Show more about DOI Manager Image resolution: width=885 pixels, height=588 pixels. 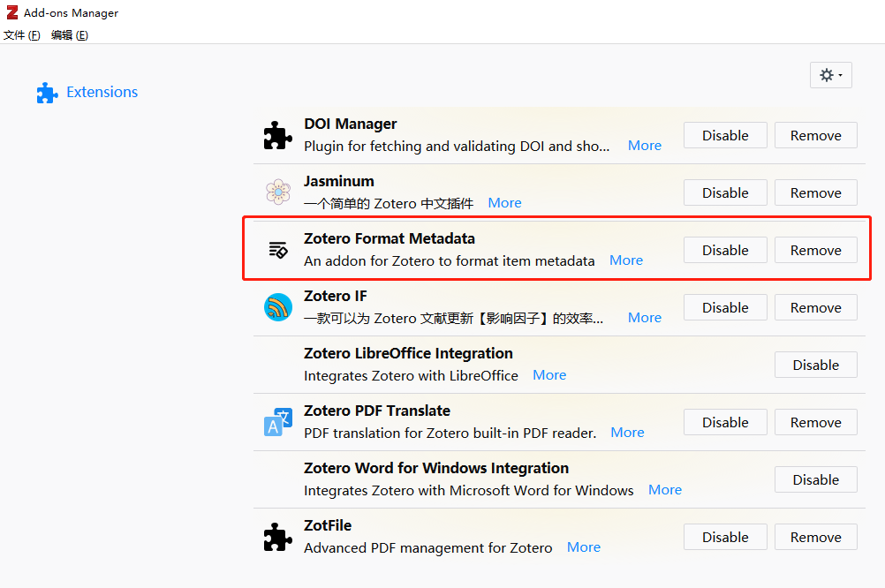645,146
